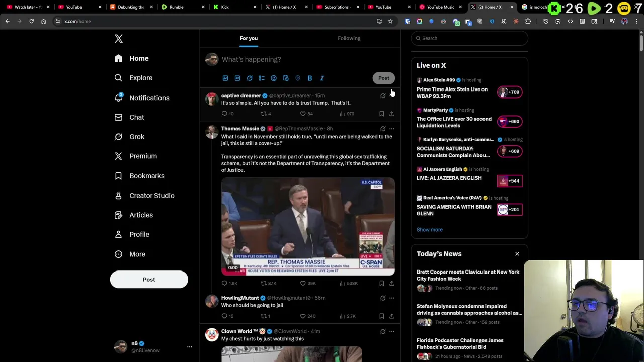Bookmark HowlingMutant's post
The height and width of the screenshot is (362, 644).
pos(382,316)
